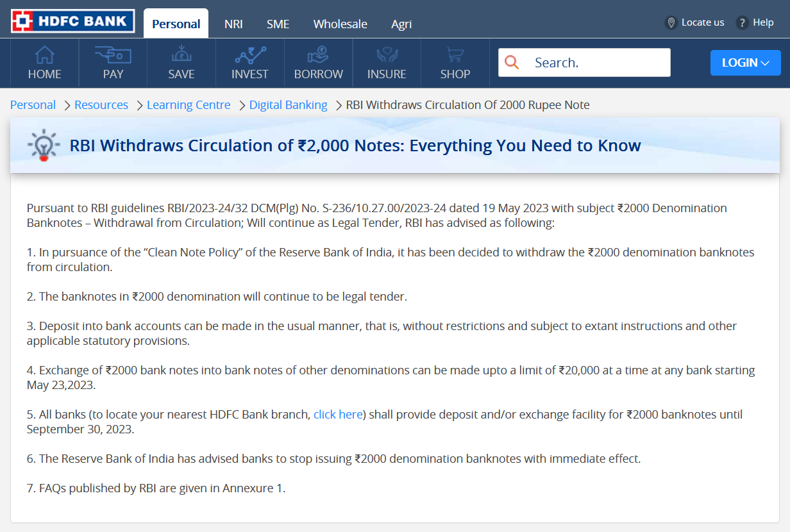
Task: Open the Wholesale tab
Action: (x=340, y=24)
